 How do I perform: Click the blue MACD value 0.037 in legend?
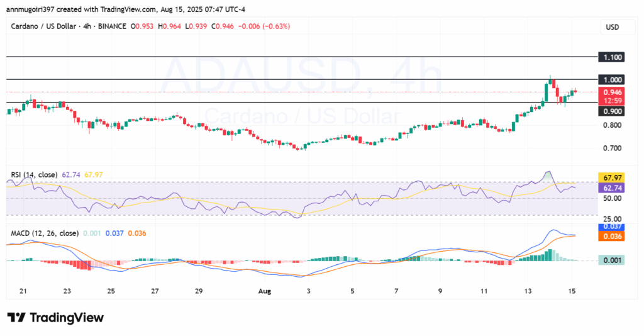(114, 233)
